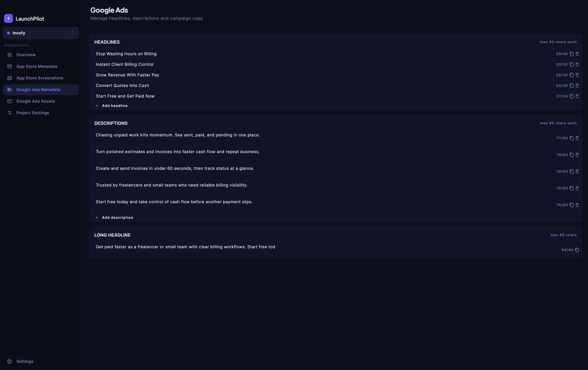Open Google Ads Assets page
This screenshot has width=588, height=370.
point(41,101)
